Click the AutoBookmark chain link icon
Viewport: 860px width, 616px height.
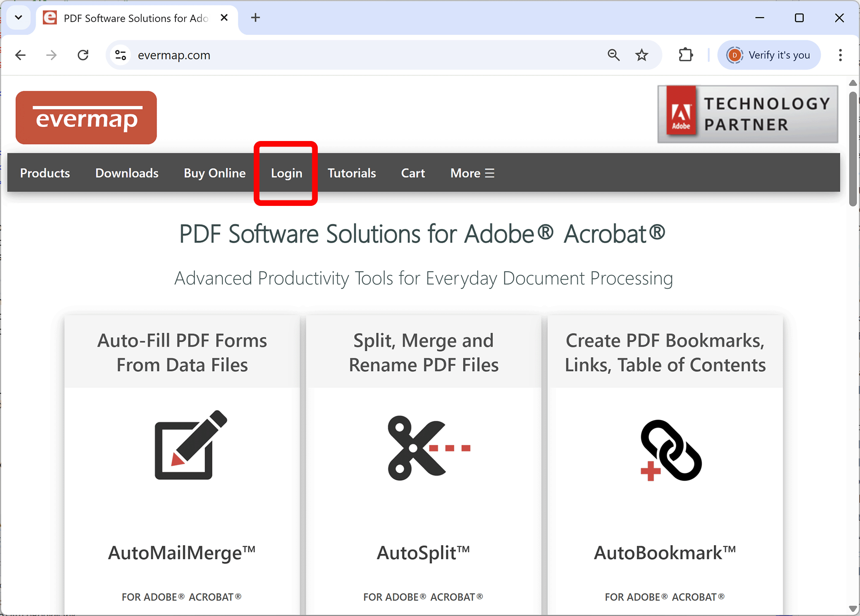click(670, 450)
